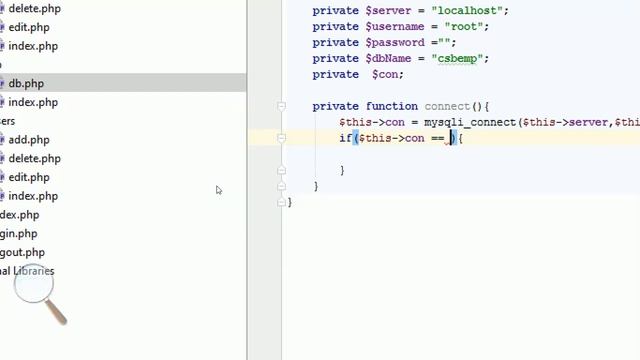Open db.php in the project tree
The image size is (640, 360).
click(26, 83)
